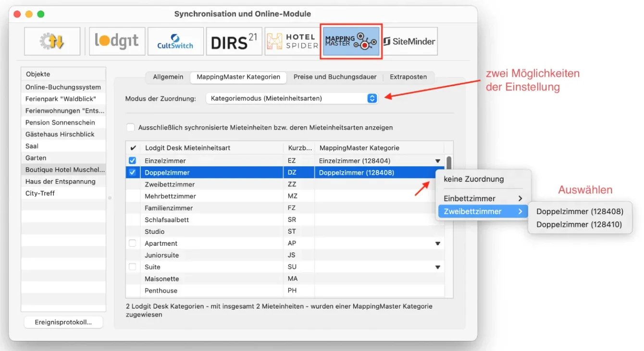Viewport: 644px width, 351px height.
Task: Open the general synchronisation settings gear icon
Action: point(52,41)
